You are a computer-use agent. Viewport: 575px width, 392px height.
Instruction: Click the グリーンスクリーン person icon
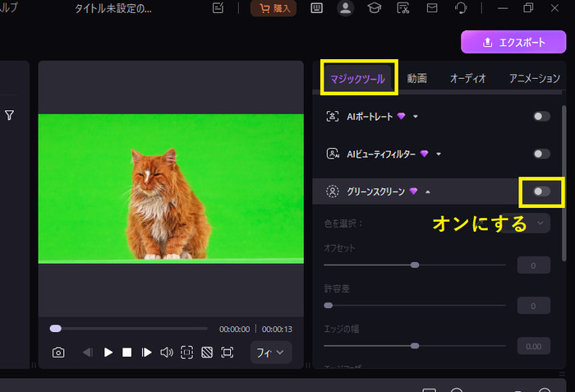pos(333,191)
